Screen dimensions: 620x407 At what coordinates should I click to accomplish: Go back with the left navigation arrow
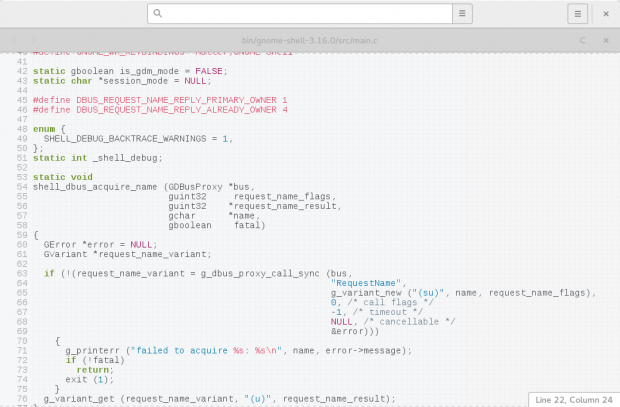coord(15,40)
